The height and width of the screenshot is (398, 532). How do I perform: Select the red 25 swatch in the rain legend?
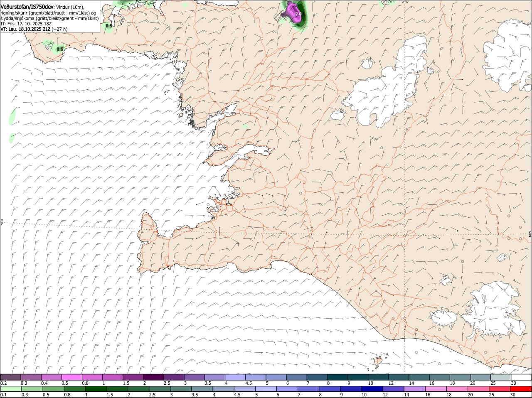pos(500,389)
